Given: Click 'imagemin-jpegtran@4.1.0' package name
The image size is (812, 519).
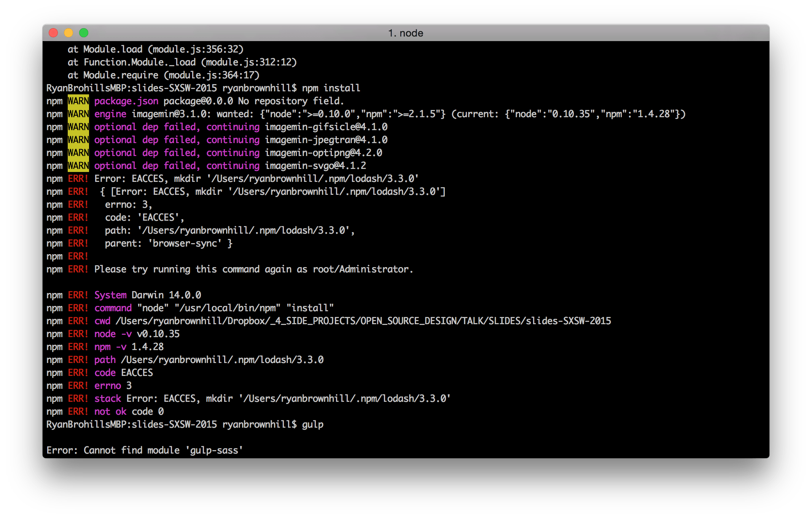Looking at the screenshot, I should 326,140.
